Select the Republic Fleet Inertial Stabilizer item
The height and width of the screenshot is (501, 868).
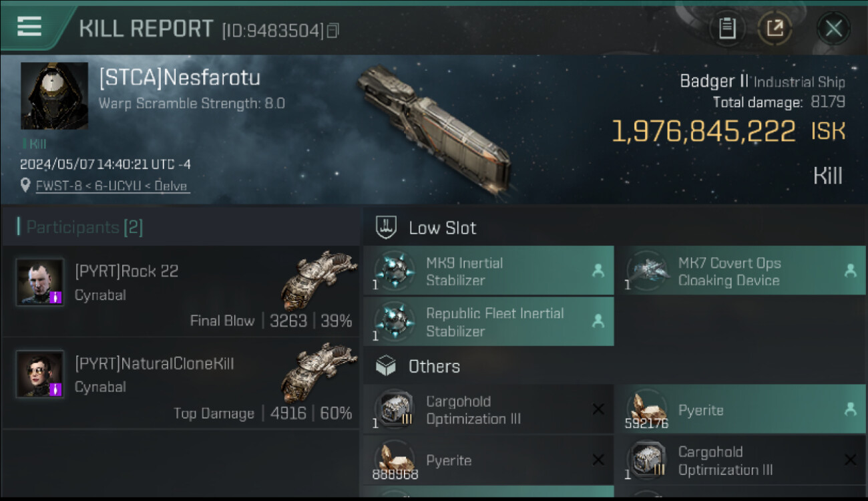click(x=488, y=322)
